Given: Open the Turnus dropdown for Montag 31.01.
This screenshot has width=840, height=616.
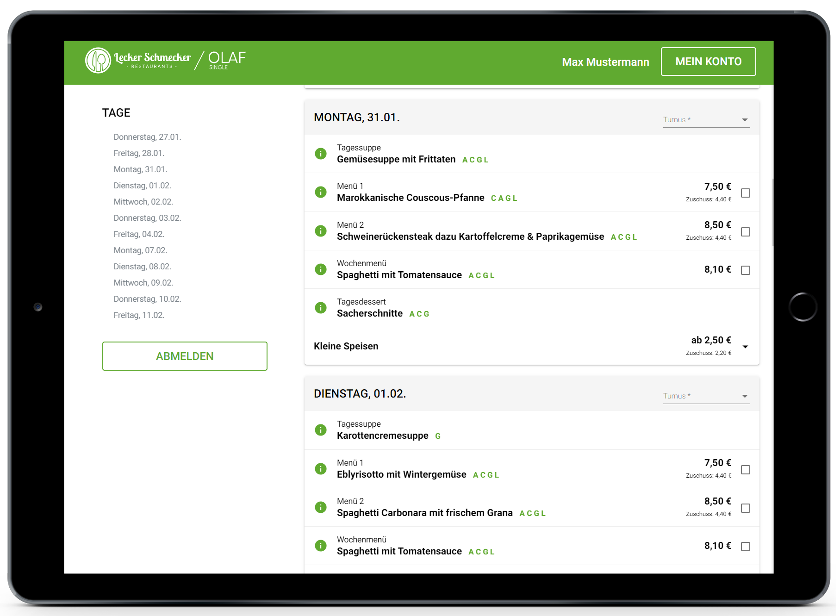Looking at the screenshot, I should (x=706, y=120).
